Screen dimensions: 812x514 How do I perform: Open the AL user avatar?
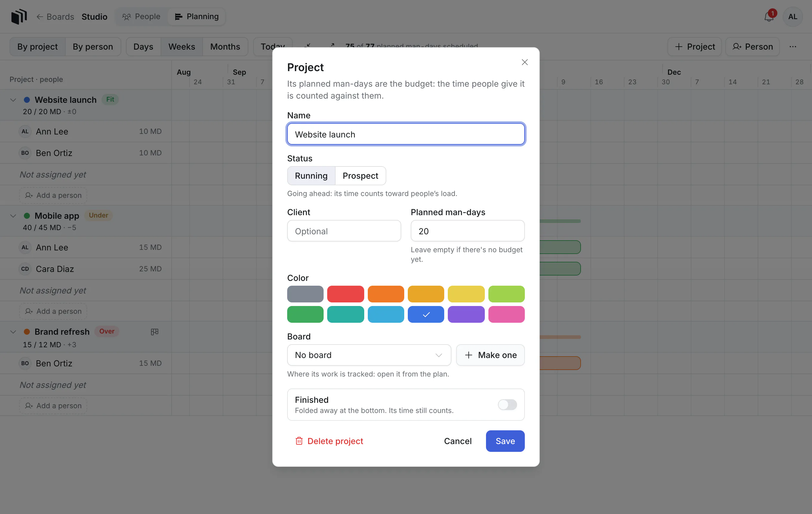pos(792,16)
